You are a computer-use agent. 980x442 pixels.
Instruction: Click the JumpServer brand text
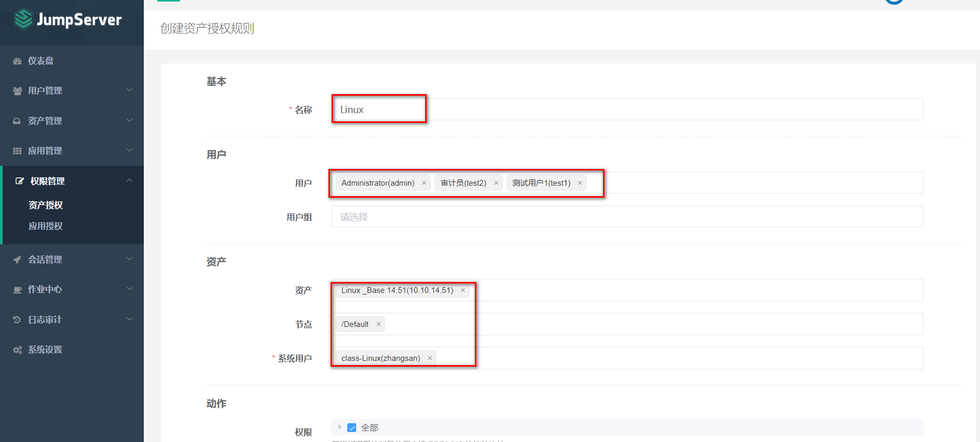(x=79, y=20)
